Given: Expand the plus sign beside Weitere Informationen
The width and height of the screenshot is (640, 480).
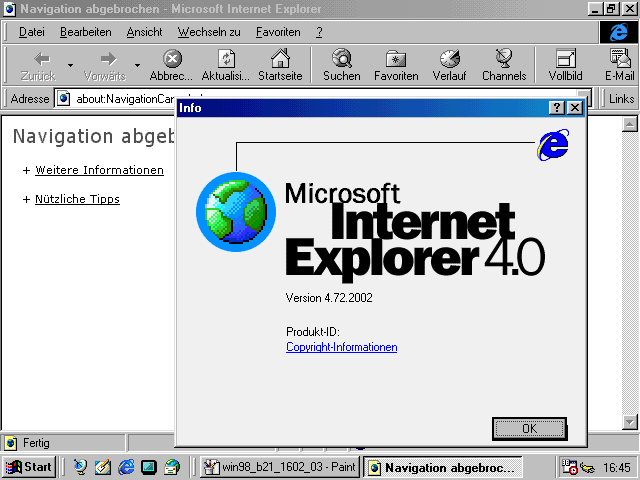Looking at the screenshot, I should pos(27,170).
